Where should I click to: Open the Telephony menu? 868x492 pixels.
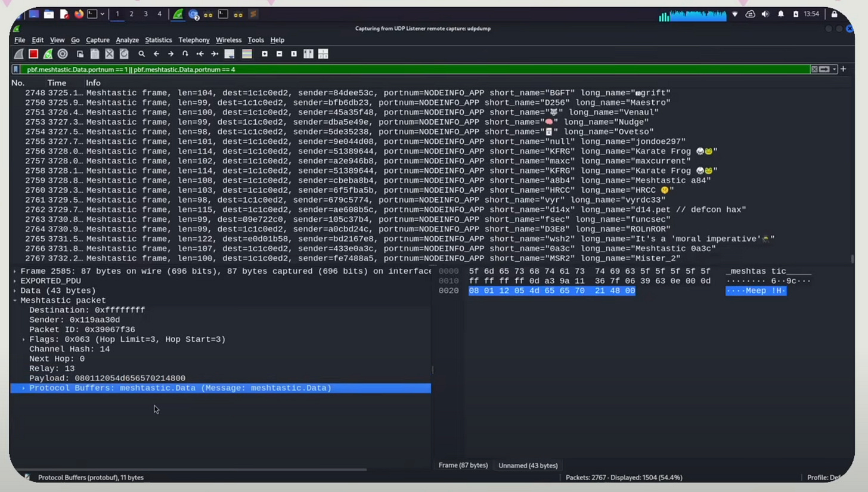(194, 40)
